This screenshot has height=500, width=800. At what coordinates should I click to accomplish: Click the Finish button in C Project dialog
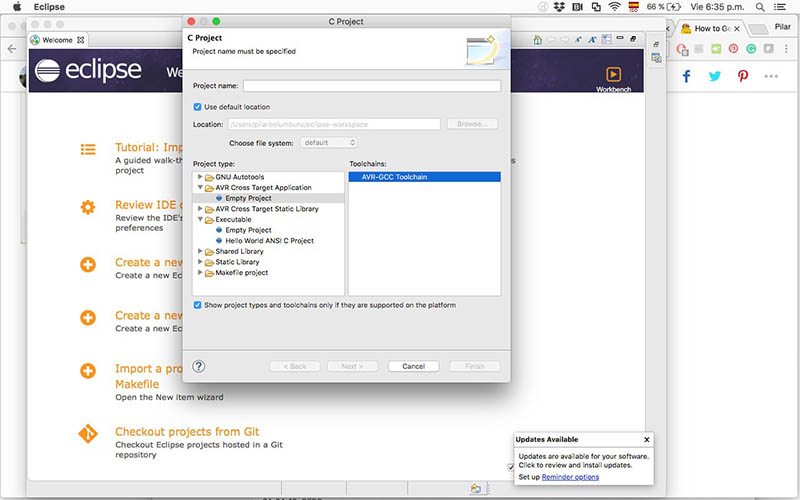coord(474,366)
